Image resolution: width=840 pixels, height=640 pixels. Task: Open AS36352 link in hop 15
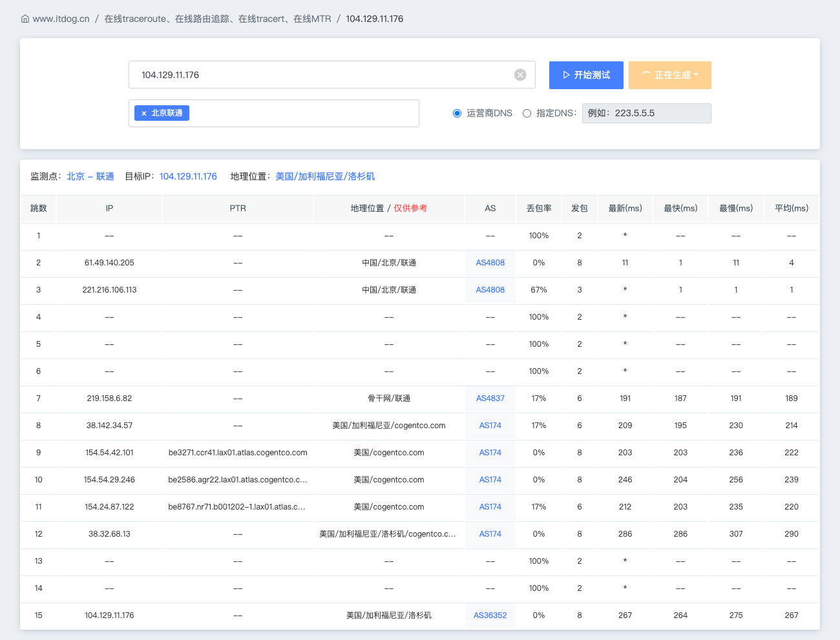(x=490, y=615)
